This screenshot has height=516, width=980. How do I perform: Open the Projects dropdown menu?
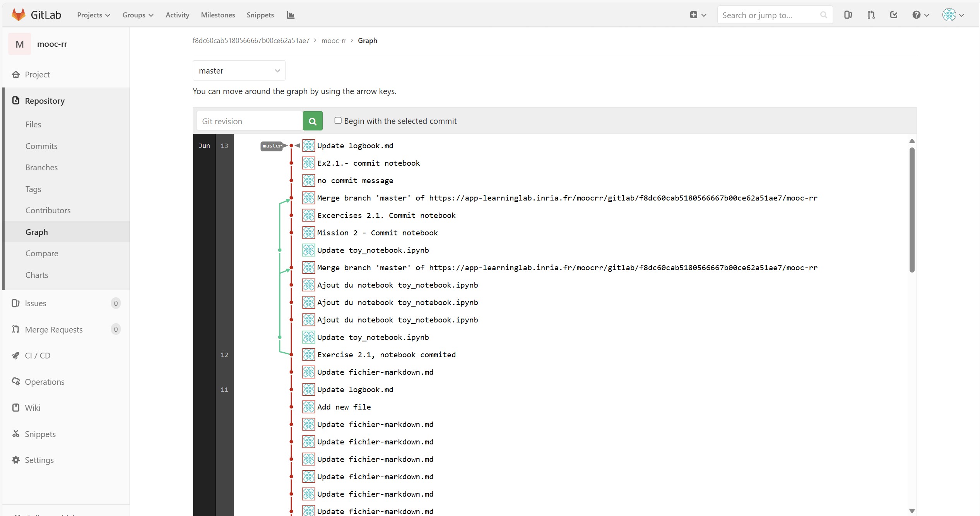pos(94,15)
